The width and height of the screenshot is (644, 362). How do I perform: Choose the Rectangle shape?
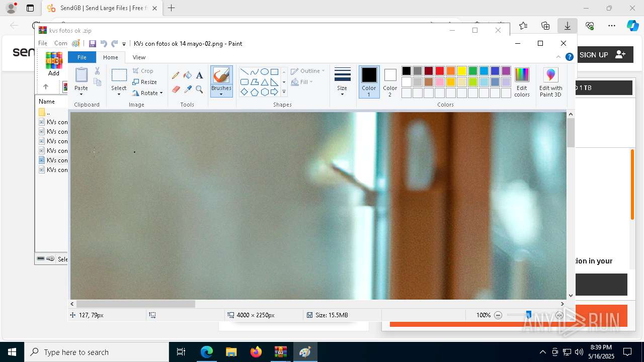[x=274, y=71]
